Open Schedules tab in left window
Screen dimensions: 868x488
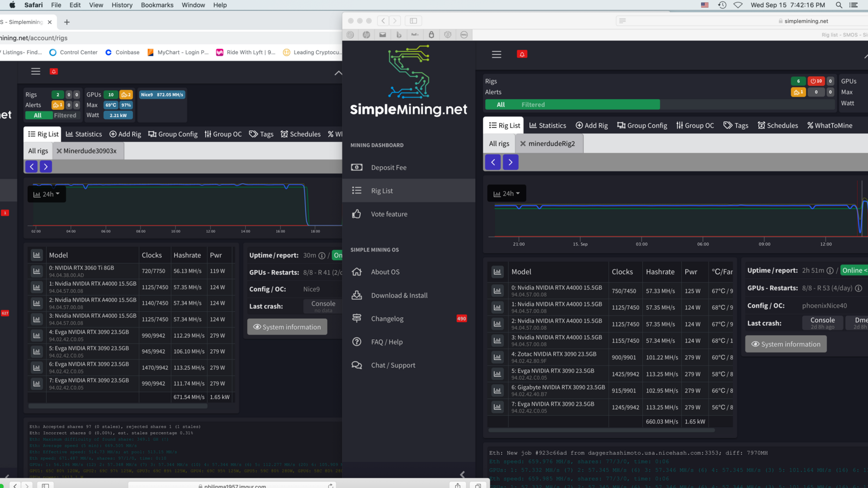pyautogui.click(x=301, y=134)
